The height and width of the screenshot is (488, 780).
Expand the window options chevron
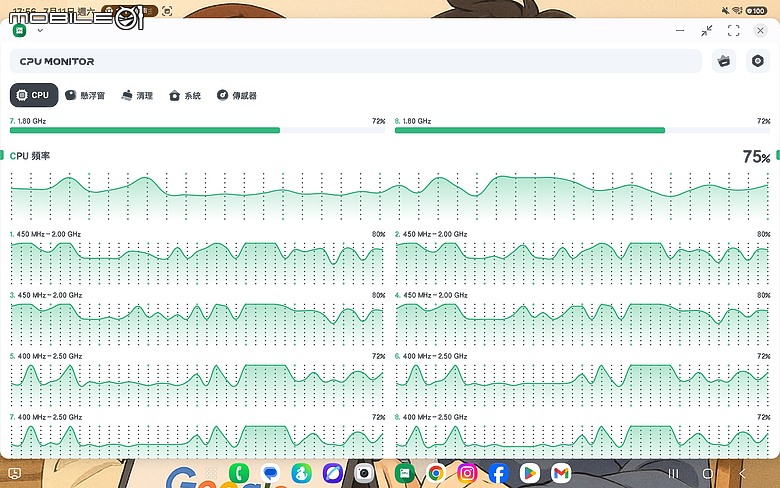pyautogui.click(x=40, y=30)
